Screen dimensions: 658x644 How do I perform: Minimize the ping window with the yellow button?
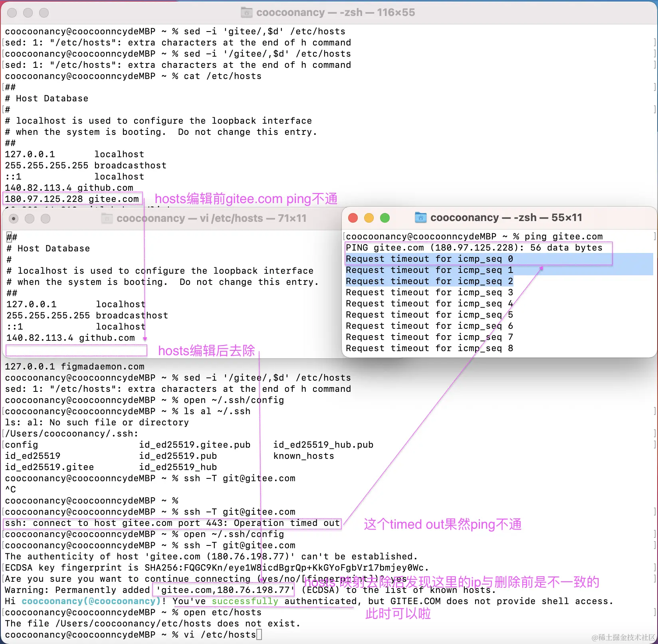click(369, 218)
